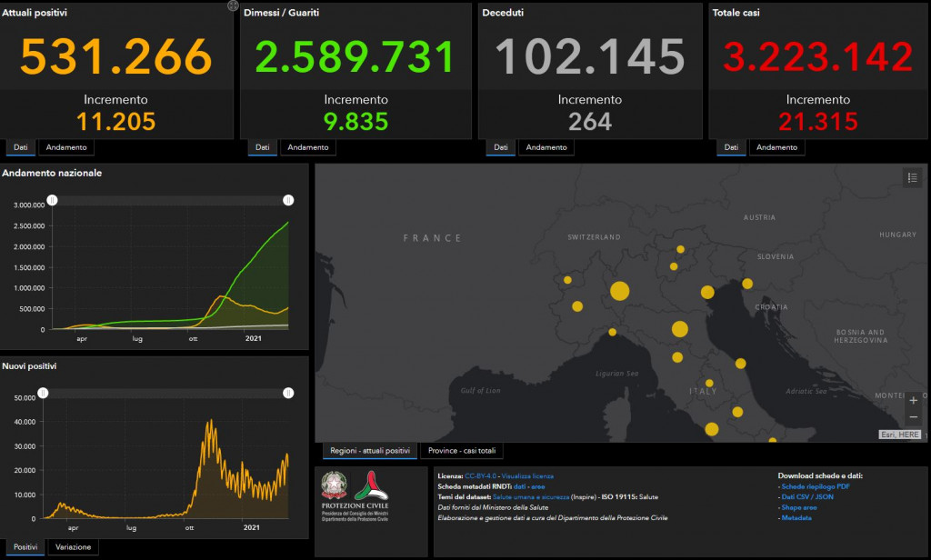Show Variazione chart for Nuovi positivi
Screen dimensions: 931x560
pyautogui.click(x=72, y=547)
